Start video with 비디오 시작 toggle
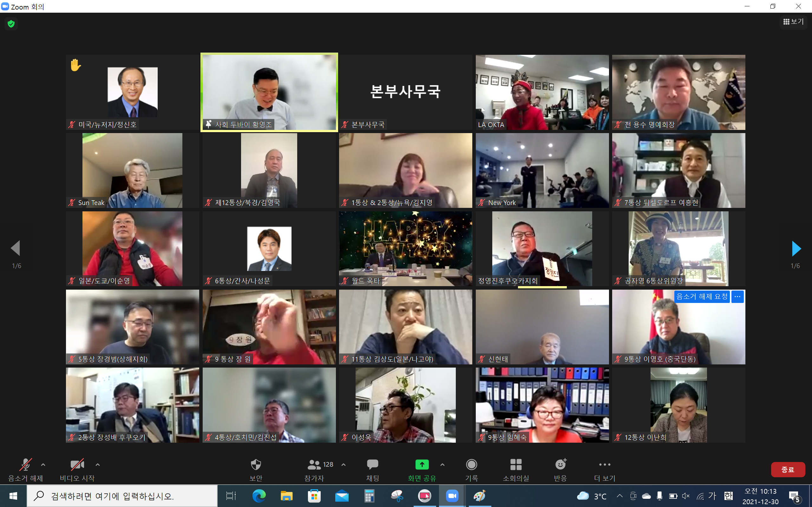 [x=77, y=465]
